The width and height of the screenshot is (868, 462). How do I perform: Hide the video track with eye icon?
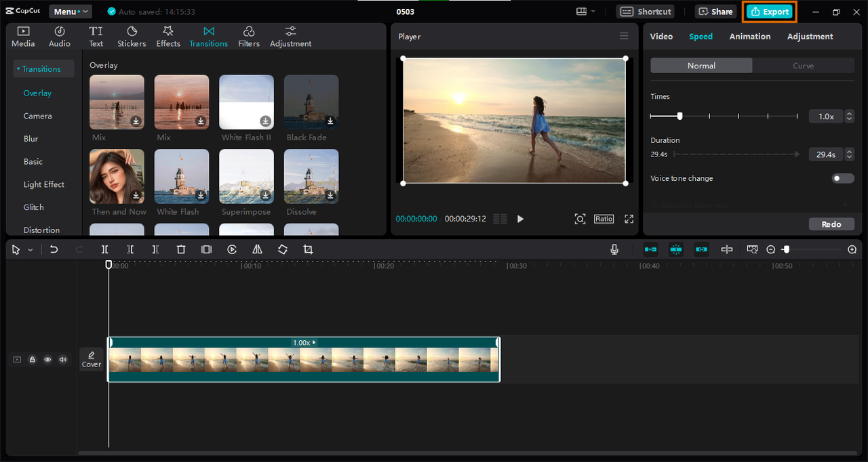(47, 360)
